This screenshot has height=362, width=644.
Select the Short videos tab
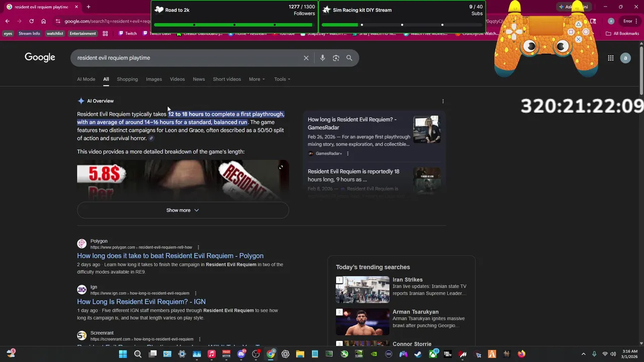(227, 79)
